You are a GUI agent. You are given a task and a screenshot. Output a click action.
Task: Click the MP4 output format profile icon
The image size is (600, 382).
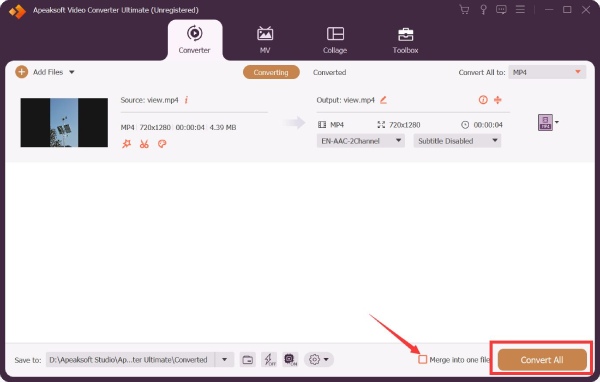[x=545, y=122]
